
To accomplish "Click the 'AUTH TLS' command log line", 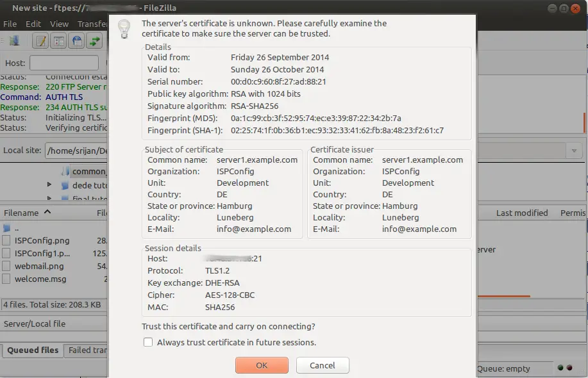I will pos(64,97).
